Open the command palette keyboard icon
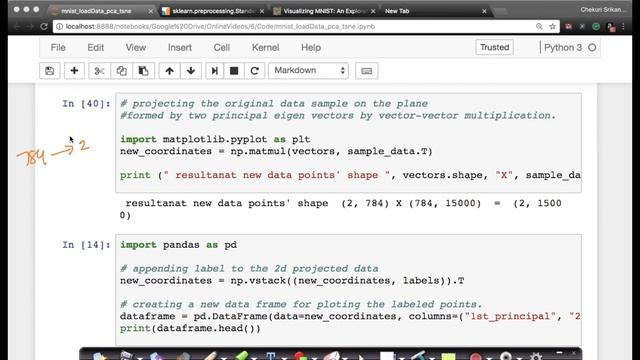Screen dimensions: 640x360 tap(367, 71)
